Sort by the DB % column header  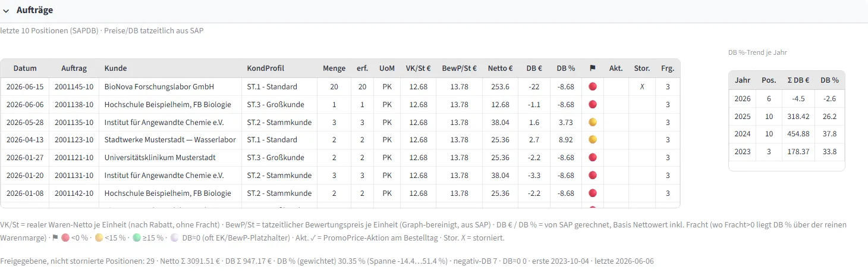click(x=566, y=68)
